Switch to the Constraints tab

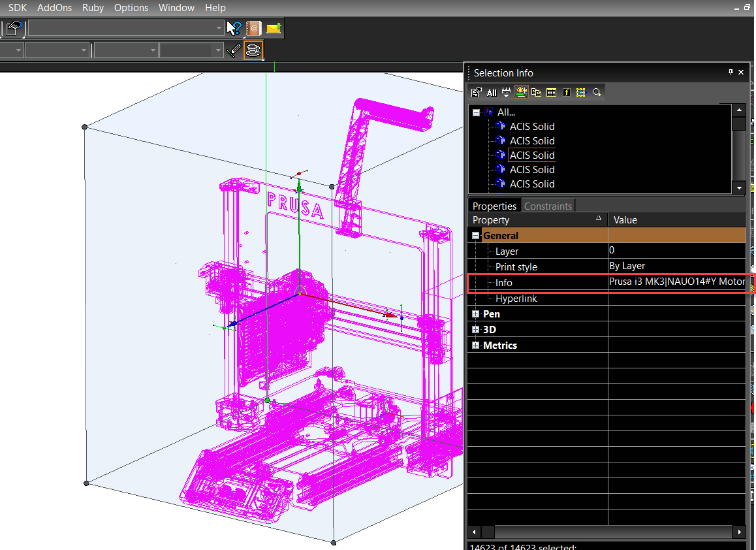[x=548, y=206]
